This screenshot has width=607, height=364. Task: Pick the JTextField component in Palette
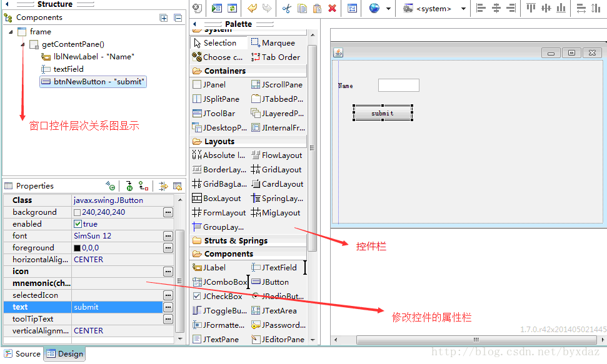(274, 268)
